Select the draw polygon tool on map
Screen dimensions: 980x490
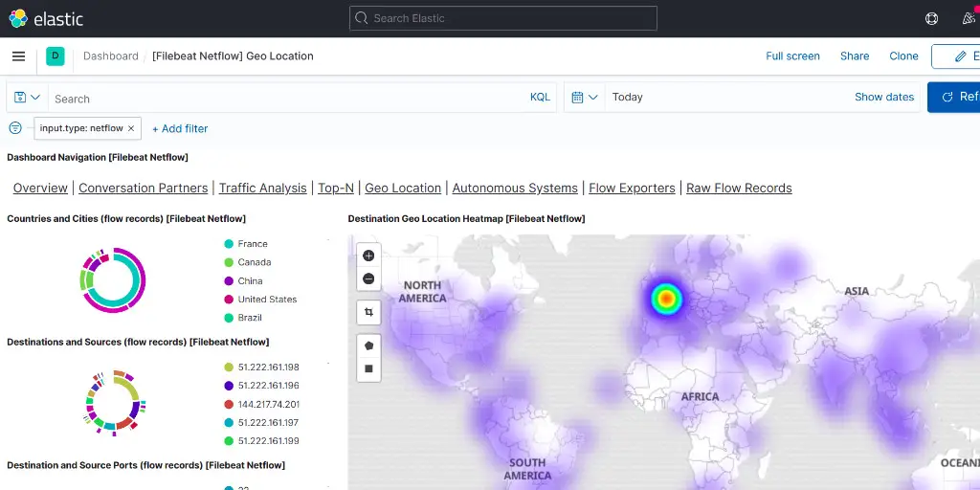click(368, 345)
